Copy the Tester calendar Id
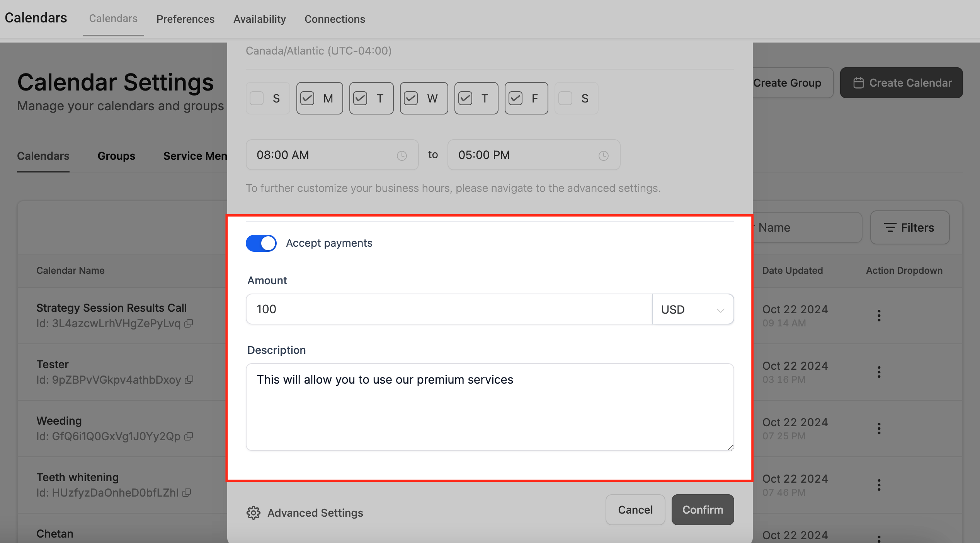Viewport: 980px width, 543px height. [189, 380]
